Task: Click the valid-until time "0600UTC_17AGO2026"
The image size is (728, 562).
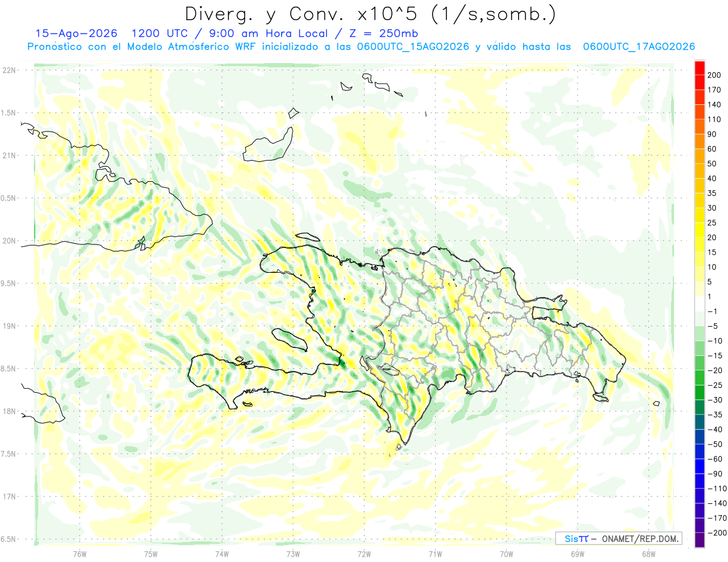Action: pyautogui.click(x=638, y=47)
